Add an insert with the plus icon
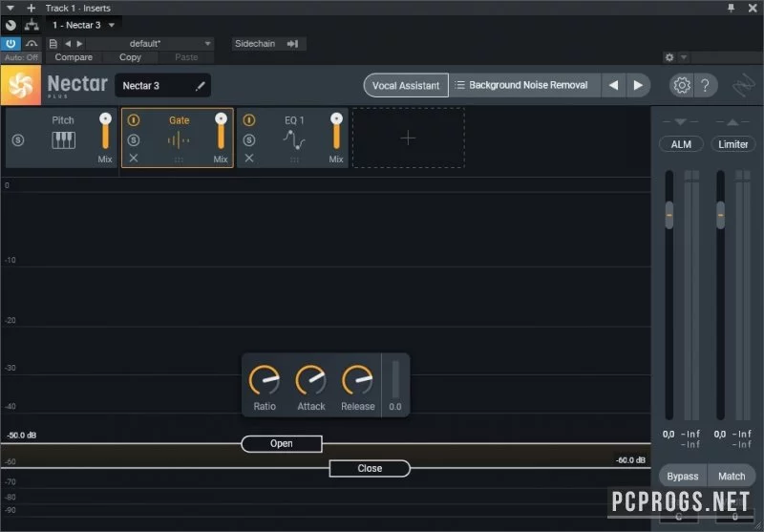Screen dimensions: 764x532 click(x=32, y=8)
